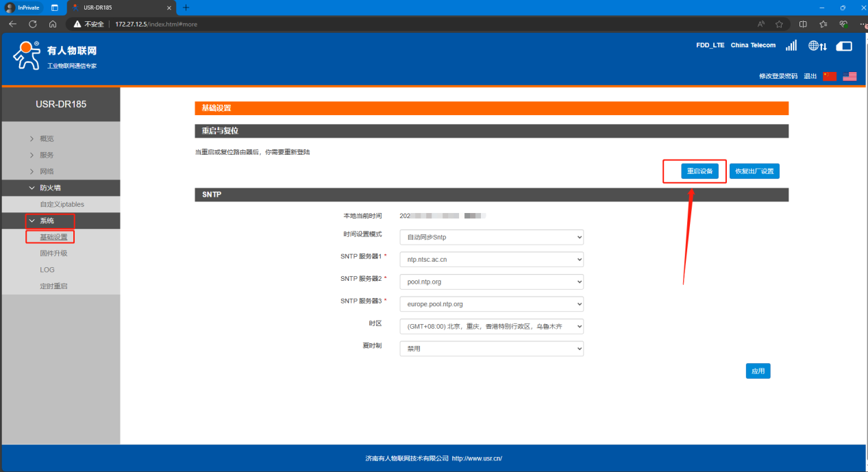The image size is (868, 472).
Task: Click the 修改登录密码 link
Action: point(778,76)
